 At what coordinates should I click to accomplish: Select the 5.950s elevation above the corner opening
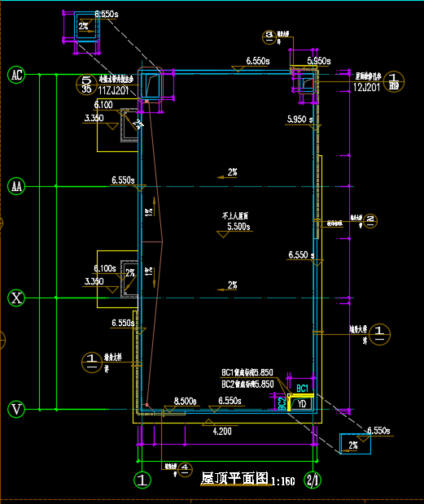coord(319,61)
